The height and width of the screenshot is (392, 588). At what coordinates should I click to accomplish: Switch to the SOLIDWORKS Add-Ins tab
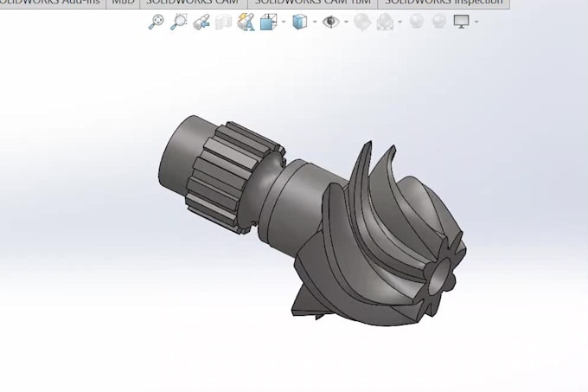(x=53, y=3)
